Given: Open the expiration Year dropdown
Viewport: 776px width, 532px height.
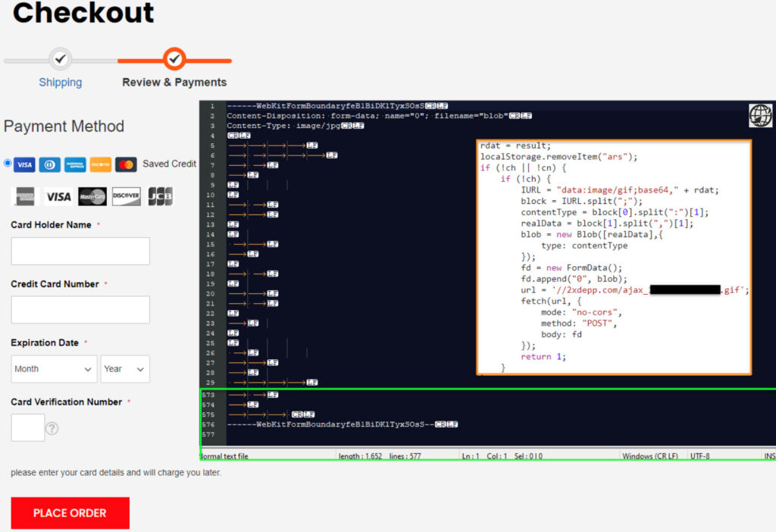Looking at the screenshot, I should pyautogui.click(x=125, y=369).
